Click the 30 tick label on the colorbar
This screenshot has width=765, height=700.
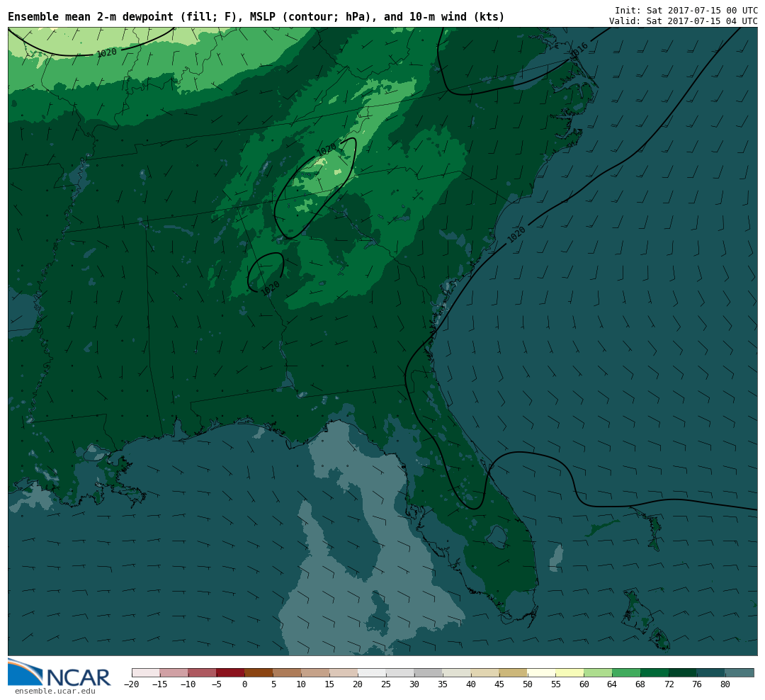tap(414, 684)
